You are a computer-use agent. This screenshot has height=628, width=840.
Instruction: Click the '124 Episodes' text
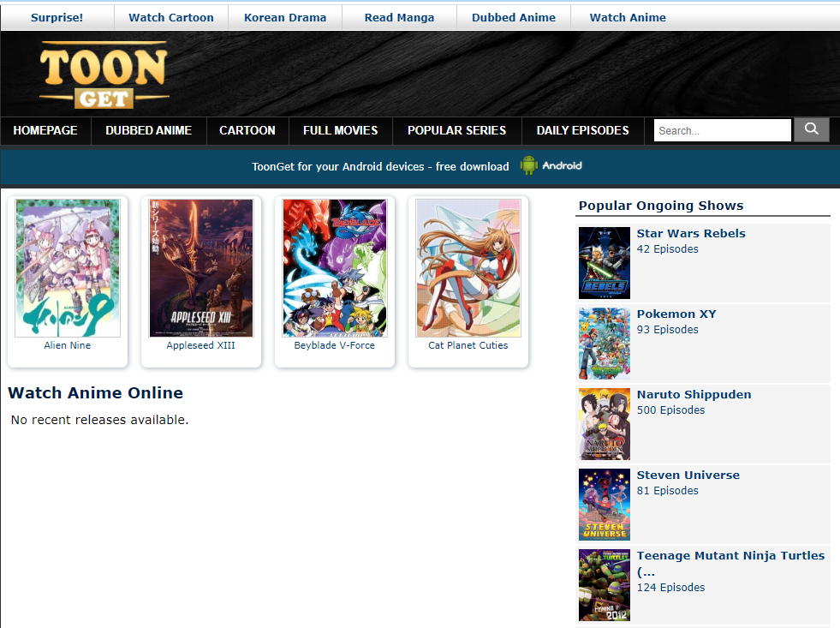point(670,587)
